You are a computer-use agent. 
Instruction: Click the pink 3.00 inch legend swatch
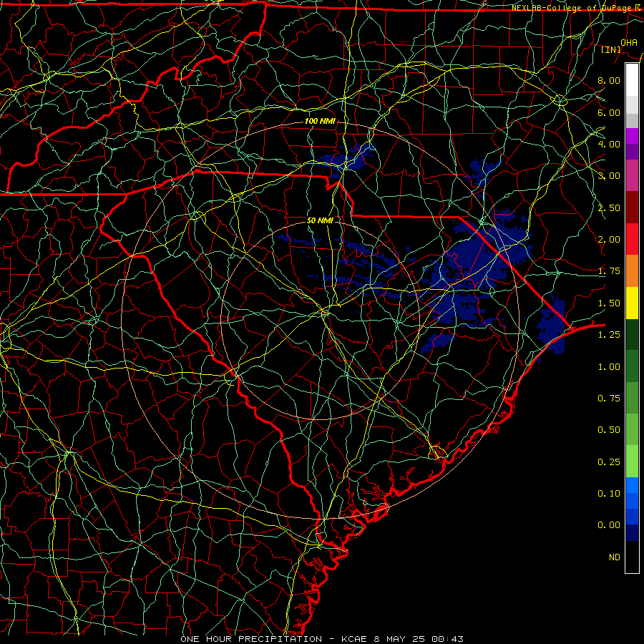coord(632,176)
